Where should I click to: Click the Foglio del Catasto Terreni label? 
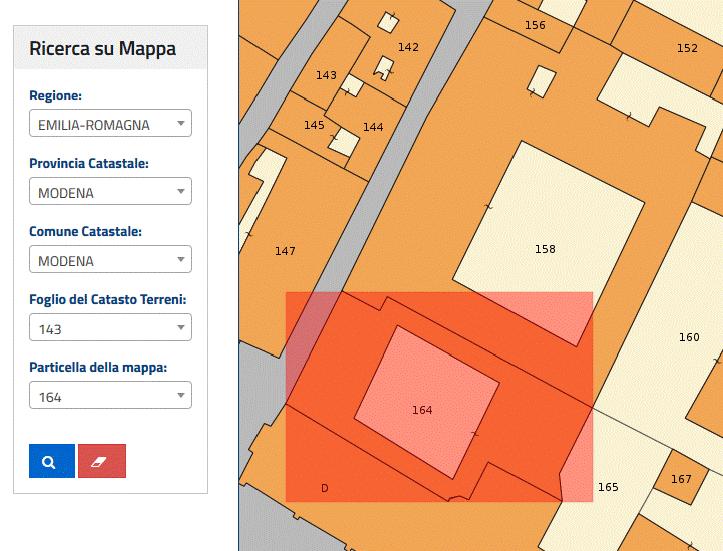click(108, 299)
